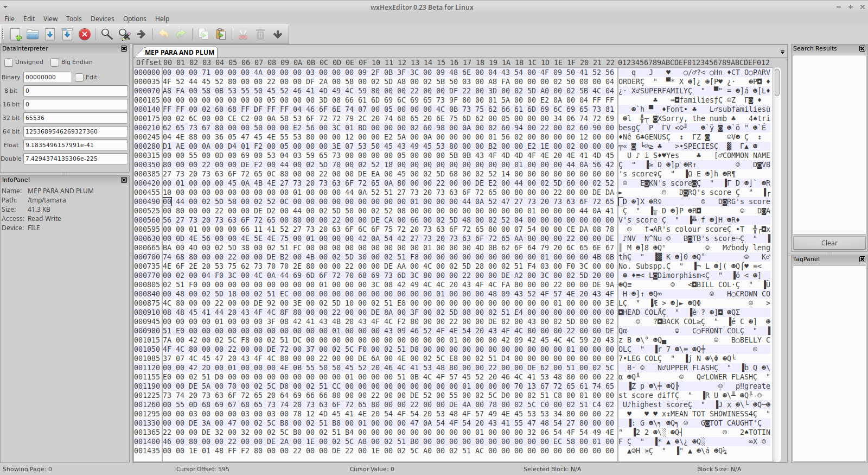Screen dimensions: 868x475
Task: Close the TagPanel
Action: tap(862, 259)
